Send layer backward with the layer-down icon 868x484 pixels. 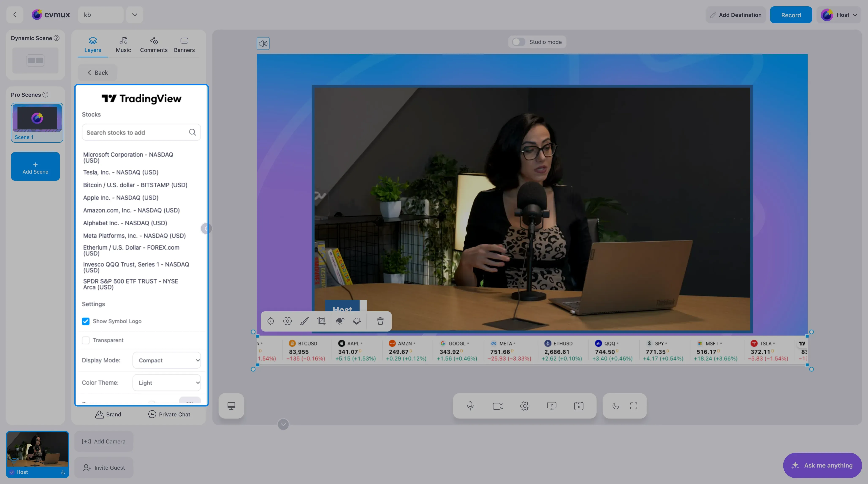[357, 321]
